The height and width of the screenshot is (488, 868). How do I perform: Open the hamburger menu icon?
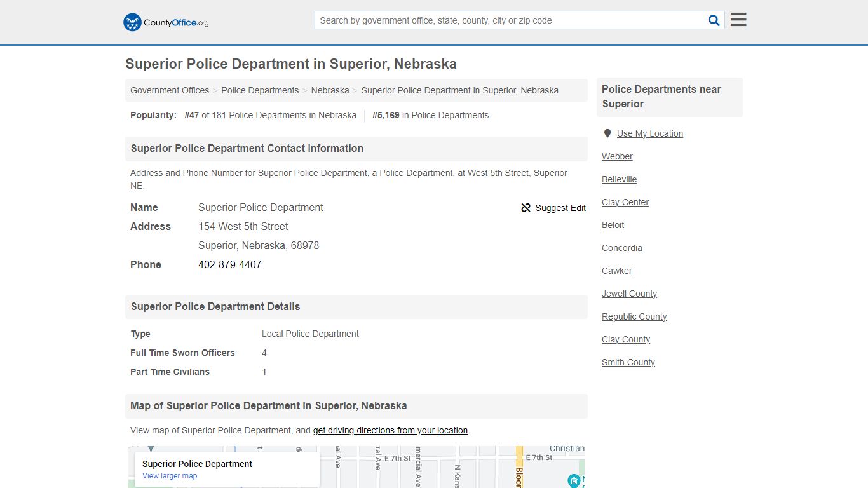(738, 20)
